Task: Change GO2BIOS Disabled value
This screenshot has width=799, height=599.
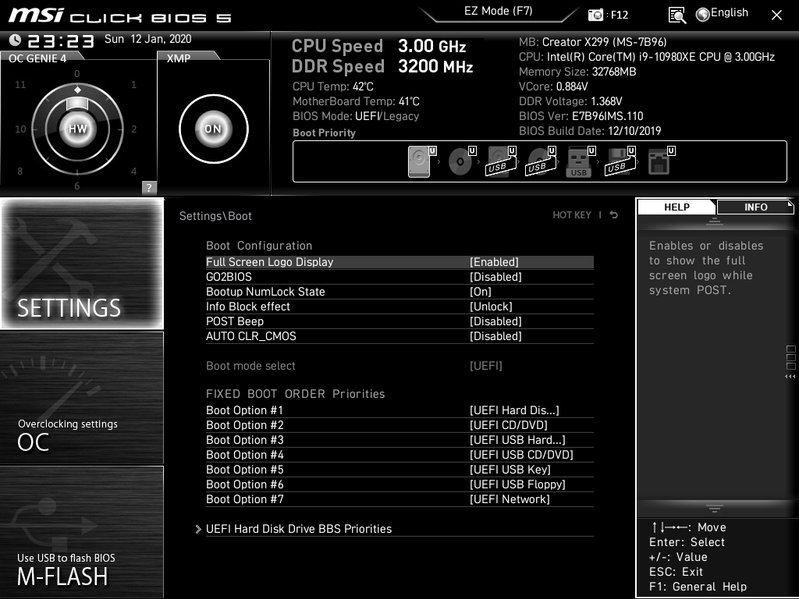Action: [495, 277]
